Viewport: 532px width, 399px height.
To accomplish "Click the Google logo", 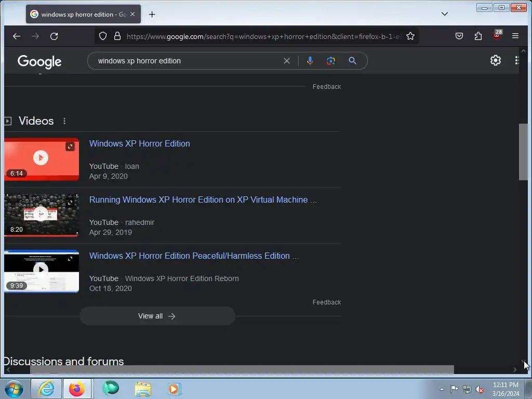I will pos(39,61).
